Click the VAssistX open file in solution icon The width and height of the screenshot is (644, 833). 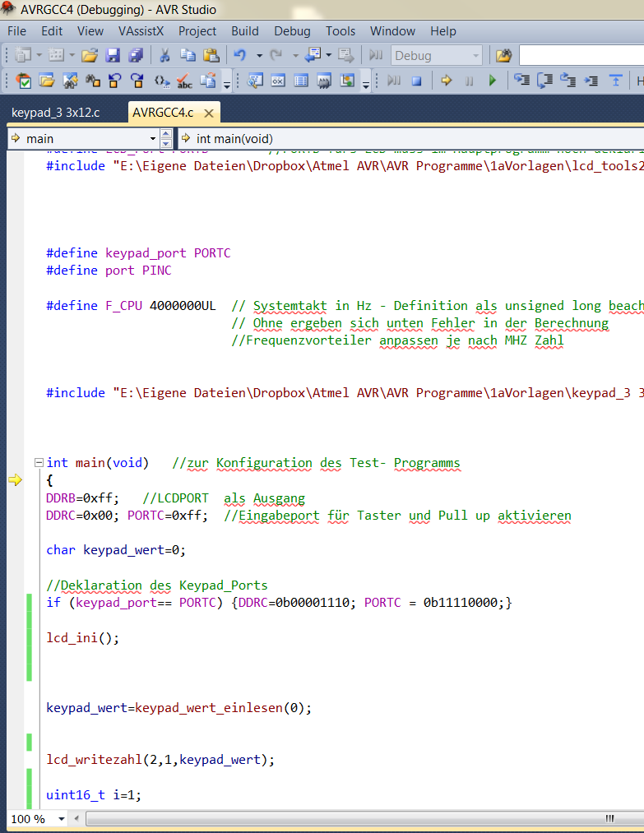[47, 81]
